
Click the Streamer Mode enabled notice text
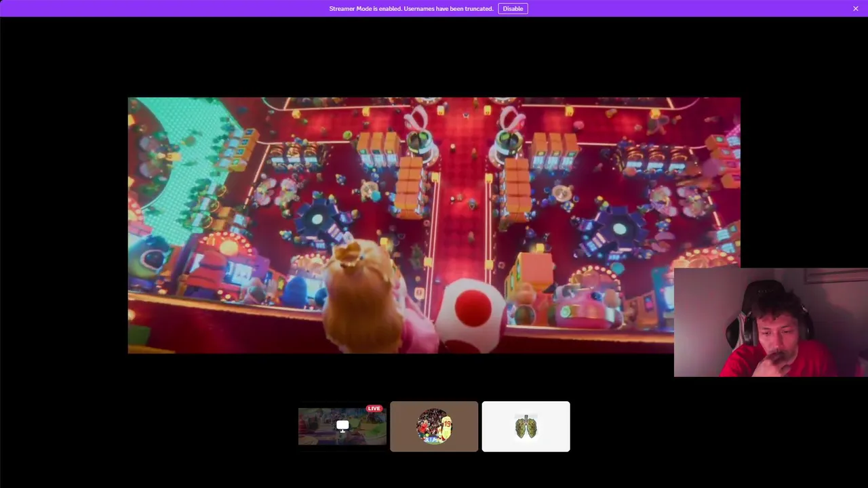coord(411,9)
